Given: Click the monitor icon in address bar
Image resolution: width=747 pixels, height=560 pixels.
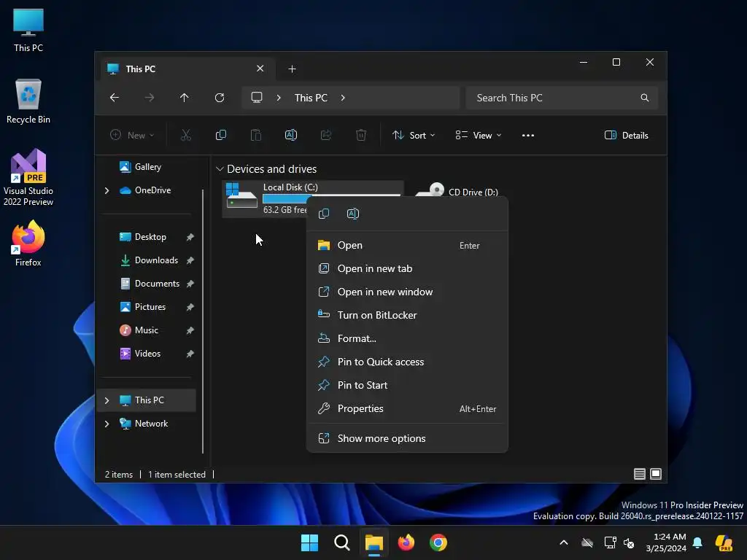Looking at the screenshot, I should [x=257, y=98].
